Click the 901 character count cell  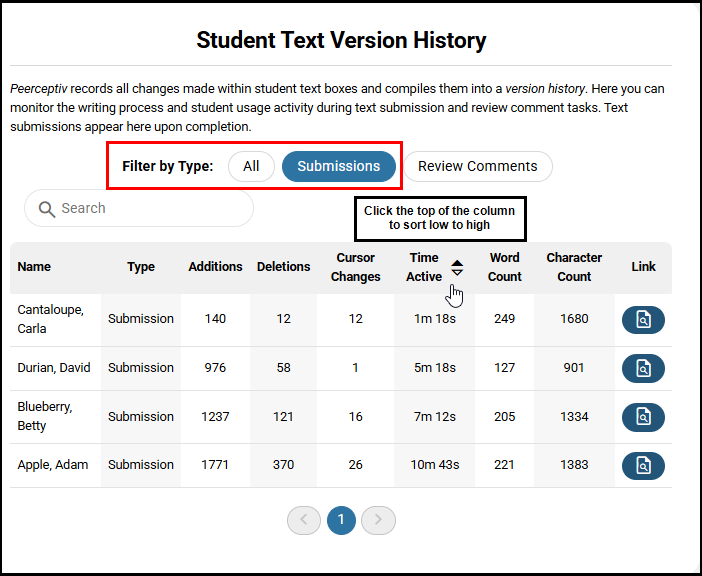tap(574, 367)
